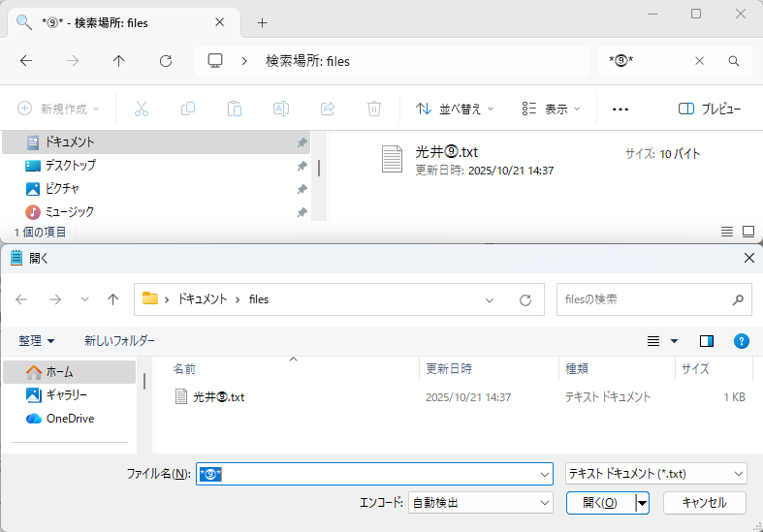Click the filesの検索 search field

coord(654,299)
